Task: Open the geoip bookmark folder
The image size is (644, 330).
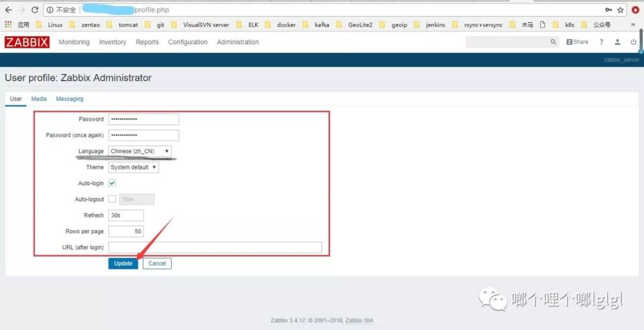Action: (394, 24)
